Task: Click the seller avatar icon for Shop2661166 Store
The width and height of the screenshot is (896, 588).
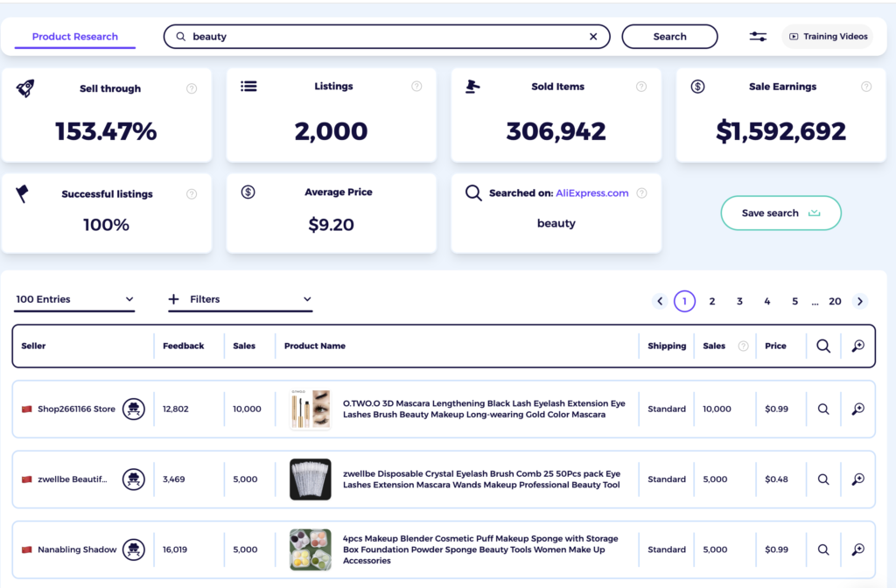Action: coord(133,409)
